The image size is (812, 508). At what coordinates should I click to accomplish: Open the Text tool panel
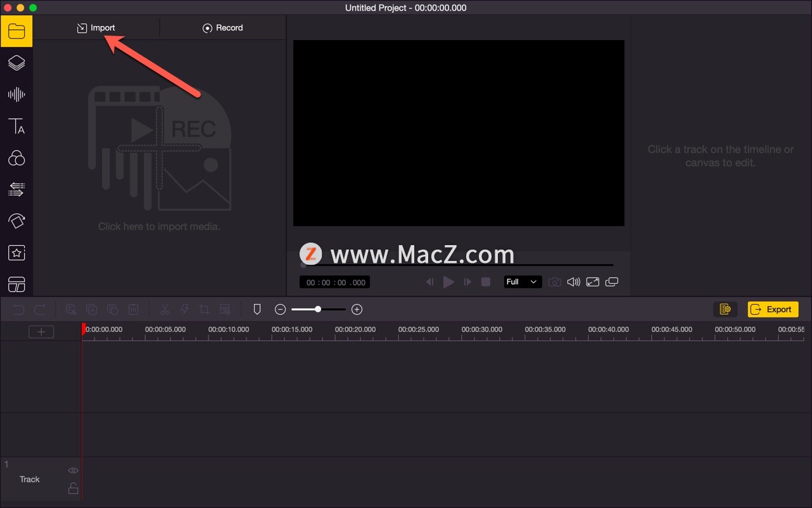pyautogui.click(x=16, y=126)
